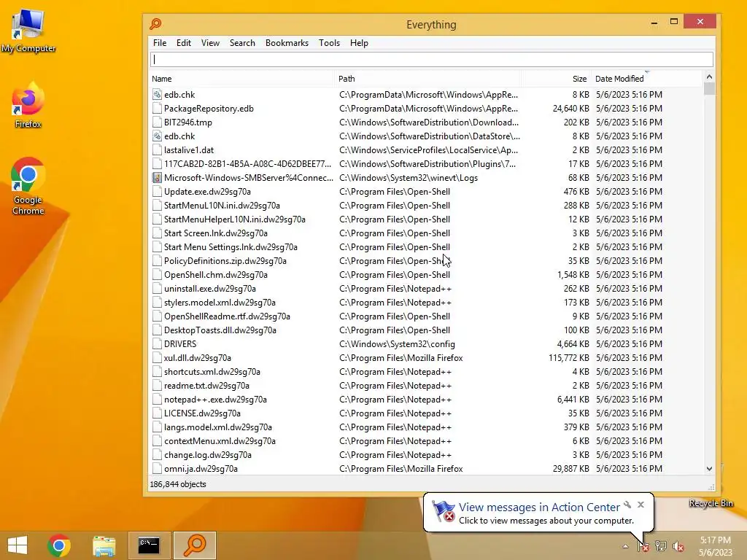Click file icon of lastalive1.dat

coord(157,149)
